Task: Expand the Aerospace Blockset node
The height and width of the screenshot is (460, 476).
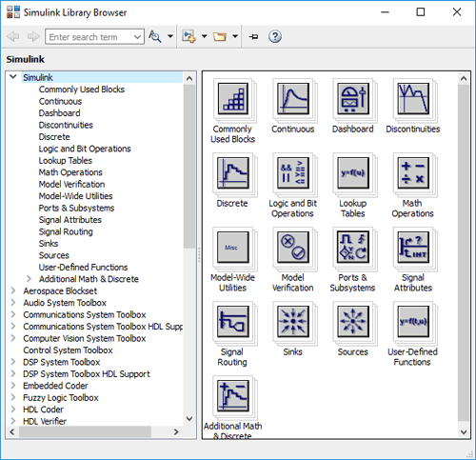Action: point(13,290)
